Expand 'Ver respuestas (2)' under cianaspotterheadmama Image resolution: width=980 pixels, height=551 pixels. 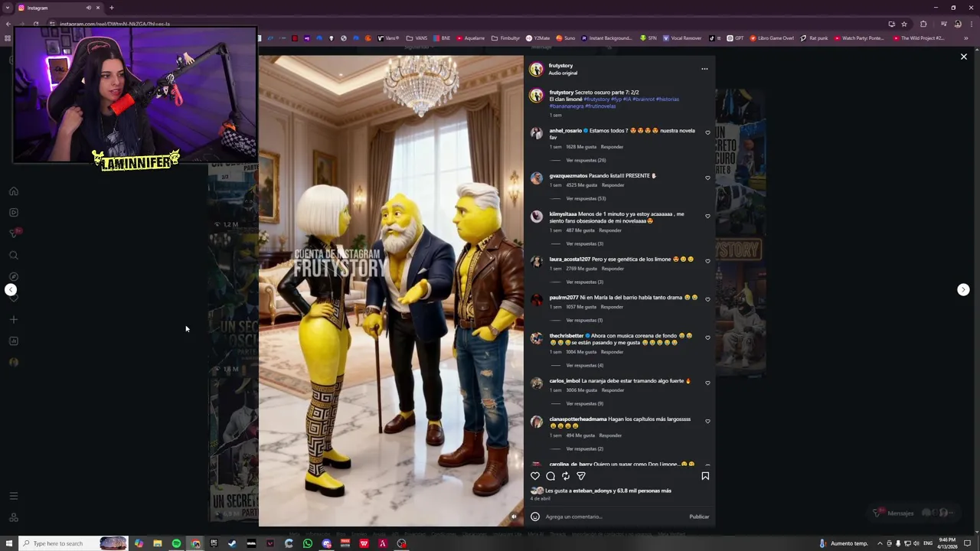pyautogui.click(x=584, y=449)
